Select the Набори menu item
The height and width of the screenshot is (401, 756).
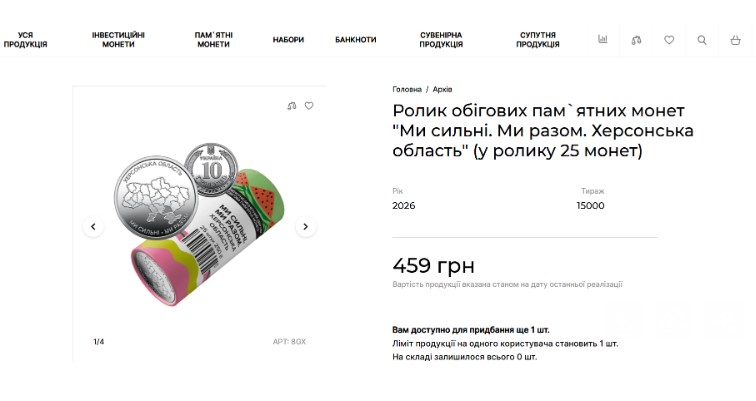[288, 40]
